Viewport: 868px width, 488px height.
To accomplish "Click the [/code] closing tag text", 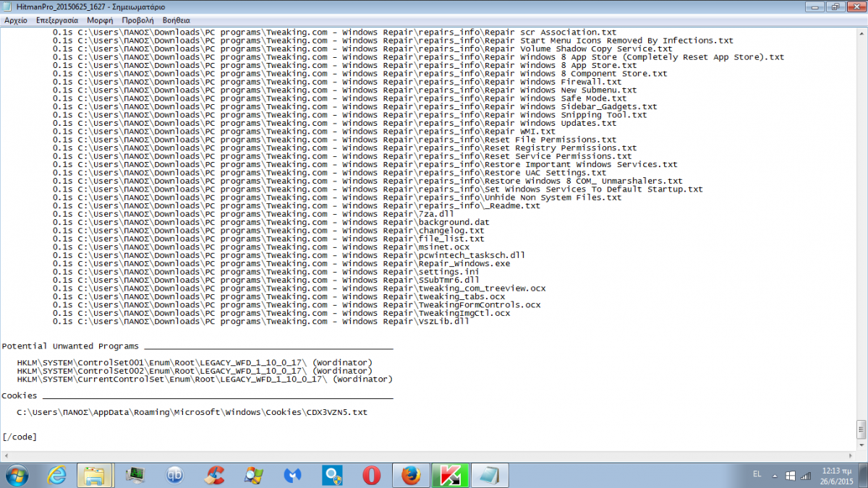I will pos(19,437).
